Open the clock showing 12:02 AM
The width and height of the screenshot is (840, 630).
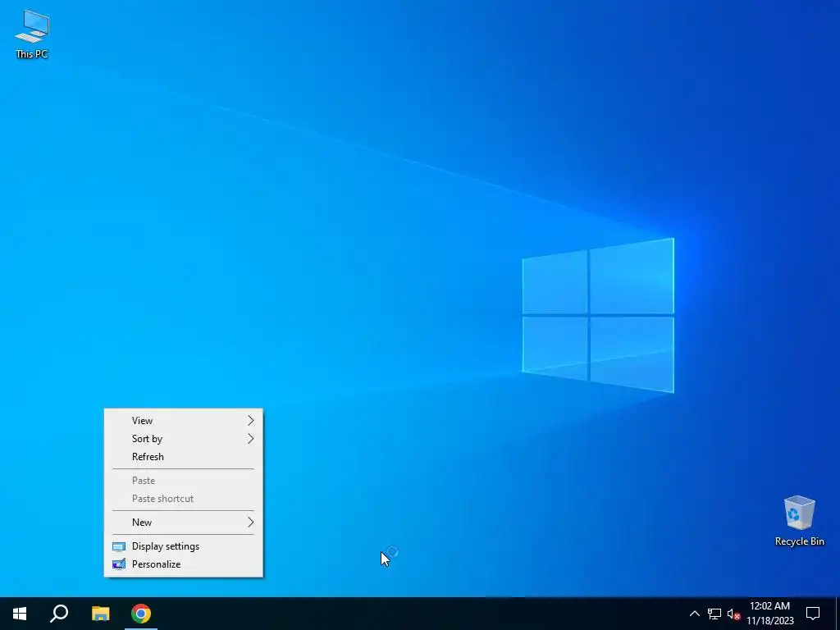(769, 614)
